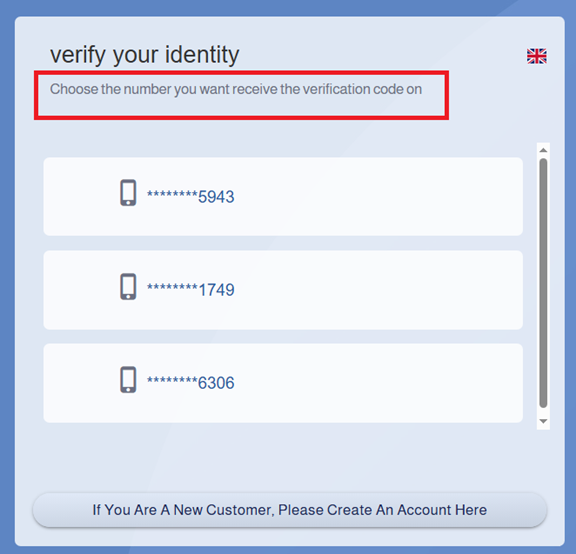Select the phone number ending in 5943
The height and width of the screenshot is (554, 576).
pyautogui.click(x=283, y=197)
